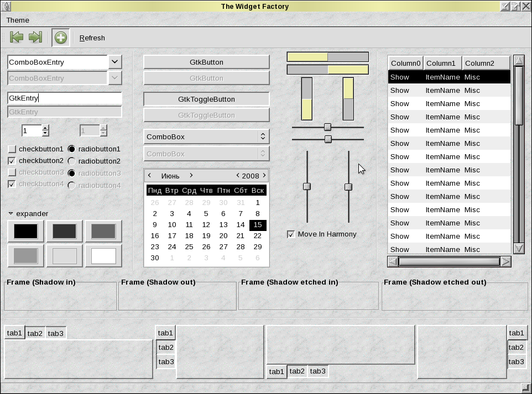Toggle checkbutton1 checkbox
The width and height of the screenshot is (532, 394).
[x=12, y=149]
